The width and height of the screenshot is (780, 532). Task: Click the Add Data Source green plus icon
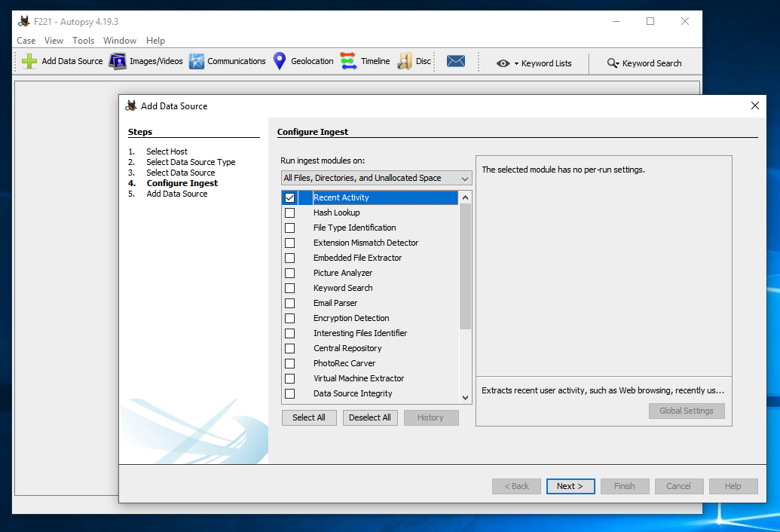29,61
